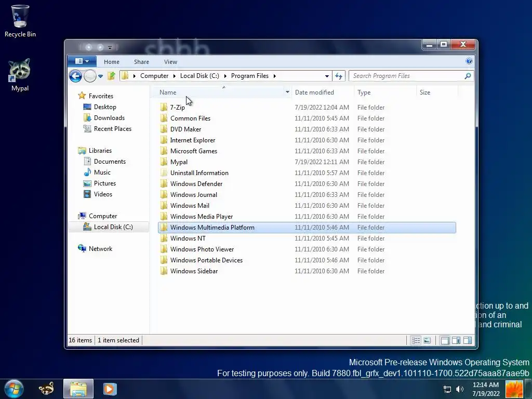Open the Videos library
Viewport: 532px width, 399px height.
(x=103, y=194)
